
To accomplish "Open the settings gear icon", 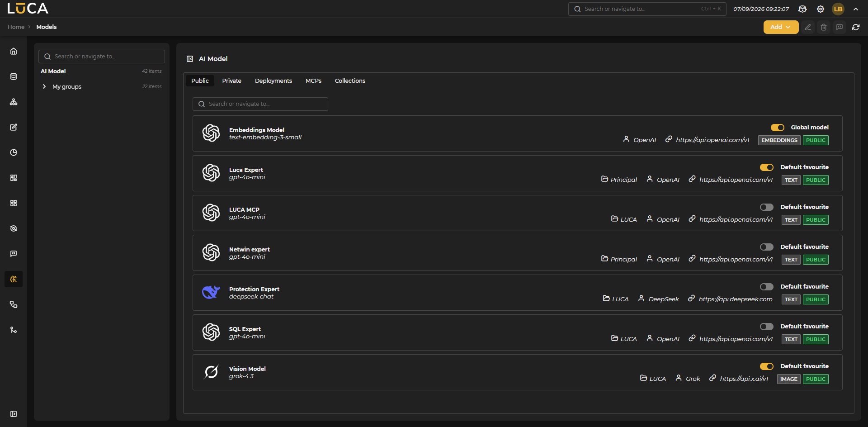I will 821,9.
